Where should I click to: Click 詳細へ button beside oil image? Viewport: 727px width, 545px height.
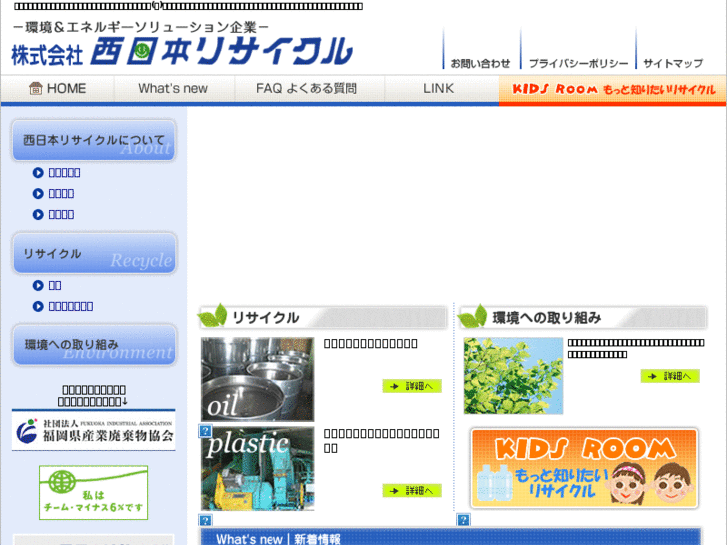point(412,386)
